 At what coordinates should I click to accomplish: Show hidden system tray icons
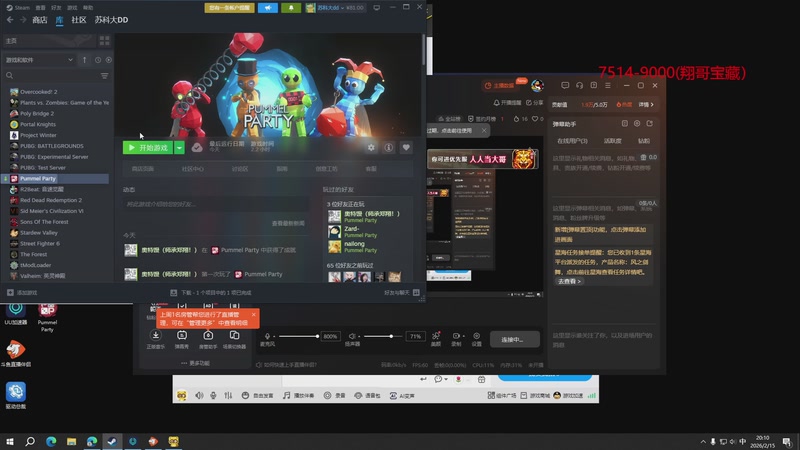tap(703, 441)
